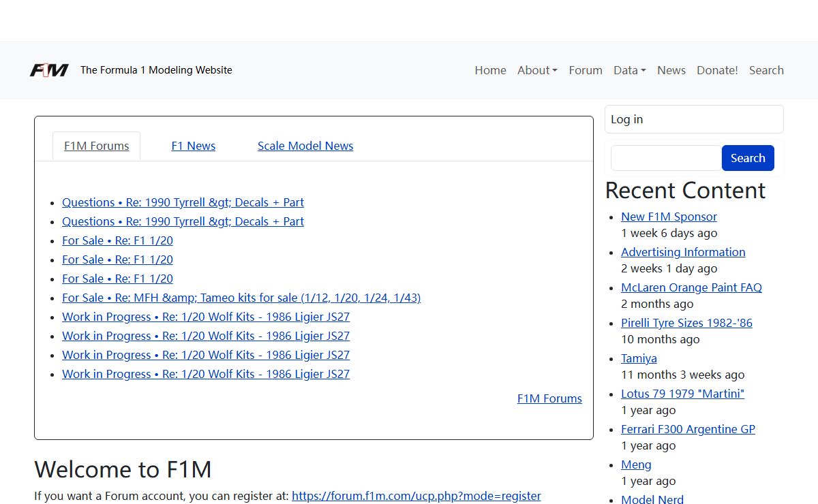Click the Donate! nav link
Image resolution: width=818 pixels, height=504 pixels.
pos(717,70)
